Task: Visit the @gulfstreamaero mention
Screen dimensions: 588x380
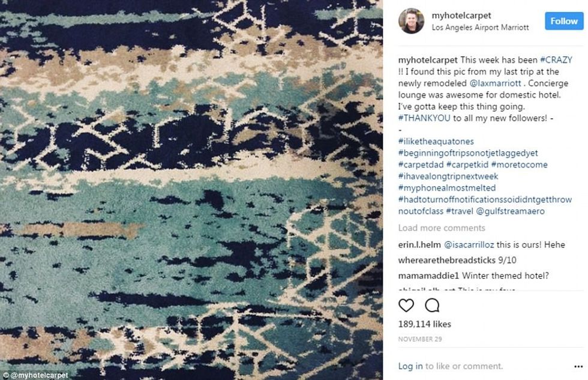Action: pos(510,211)
